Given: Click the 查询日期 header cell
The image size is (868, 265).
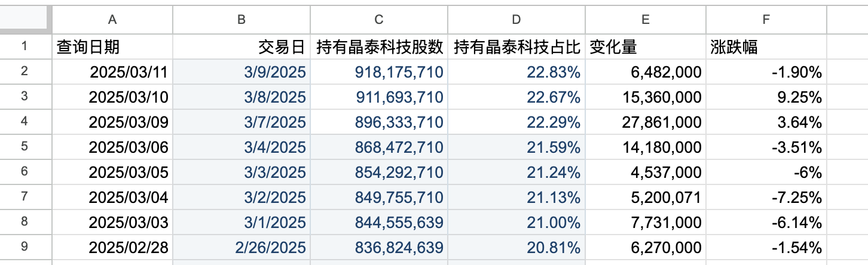Looking at the screenshot, I should pos(113,47).
